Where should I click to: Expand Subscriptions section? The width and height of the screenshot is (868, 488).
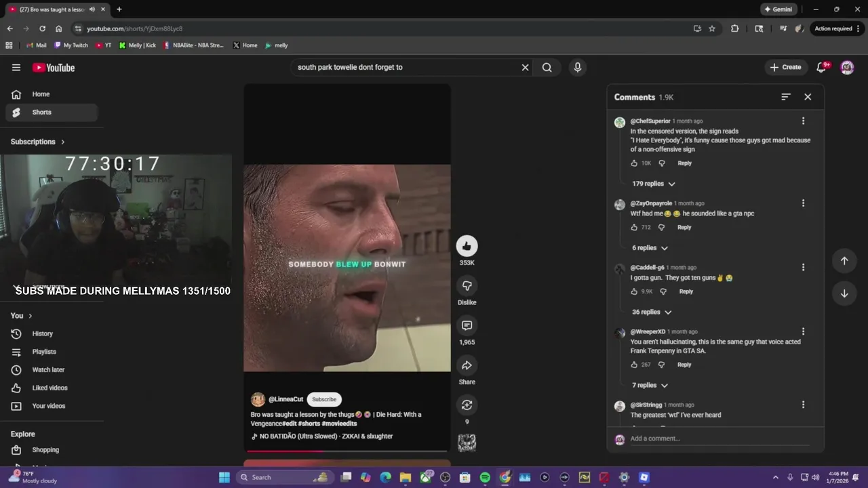[x=38, y=142]
